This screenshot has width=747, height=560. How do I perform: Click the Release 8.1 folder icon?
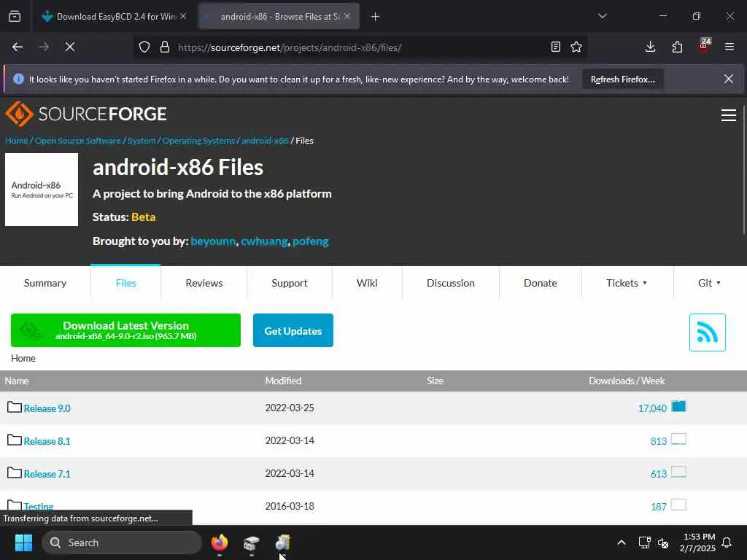click(15, 440)
